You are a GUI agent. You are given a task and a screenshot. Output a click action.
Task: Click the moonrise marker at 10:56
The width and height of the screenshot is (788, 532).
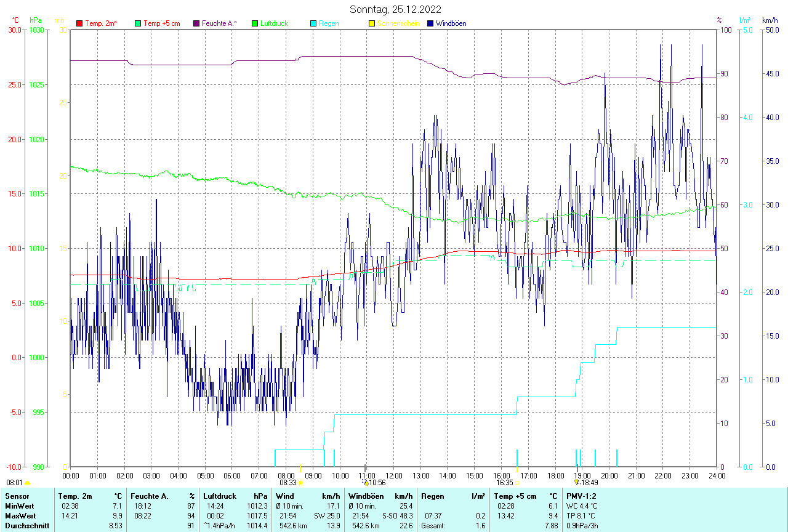[x=366, y=483]
